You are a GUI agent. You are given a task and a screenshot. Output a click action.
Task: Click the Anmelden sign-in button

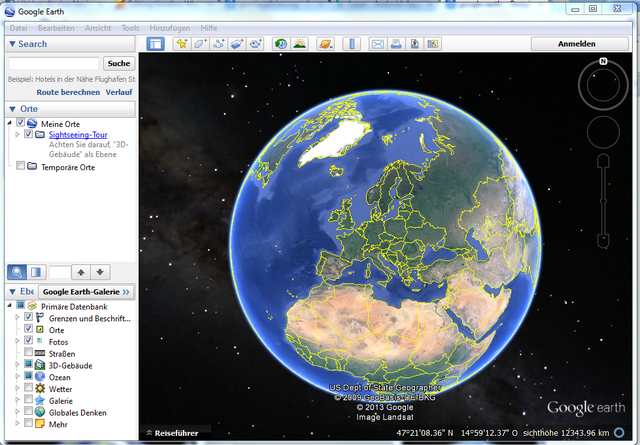pos(580,44)
